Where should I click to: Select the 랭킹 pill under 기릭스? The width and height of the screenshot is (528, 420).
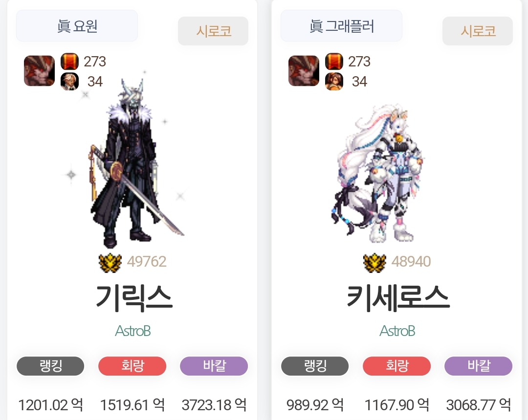point(50,366)
